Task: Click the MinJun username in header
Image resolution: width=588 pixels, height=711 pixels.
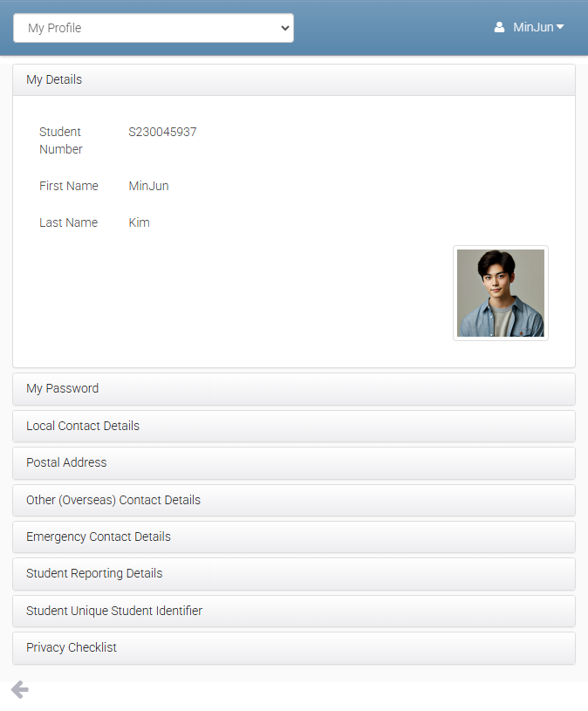Action: 533,28
